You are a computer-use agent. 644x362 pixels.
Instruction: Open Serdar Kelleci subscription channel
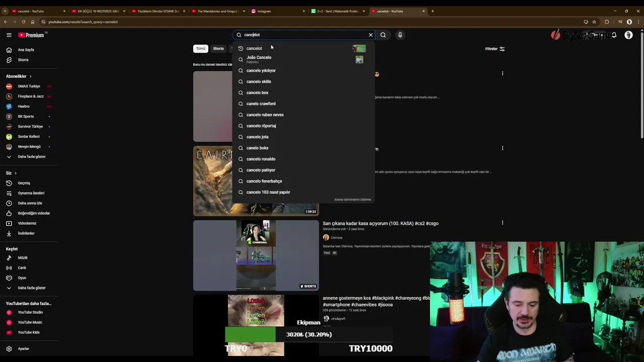click(x=28, y=136)
